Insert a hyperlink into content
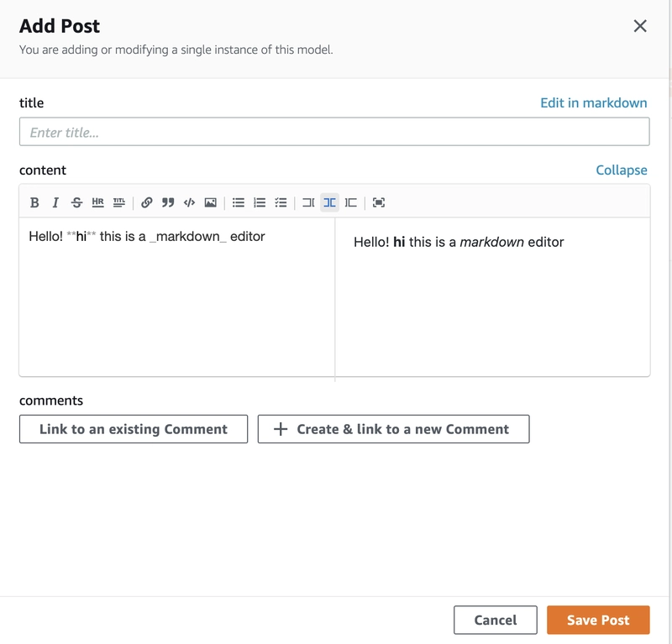 pyautogui.click(x=146, y=202)
